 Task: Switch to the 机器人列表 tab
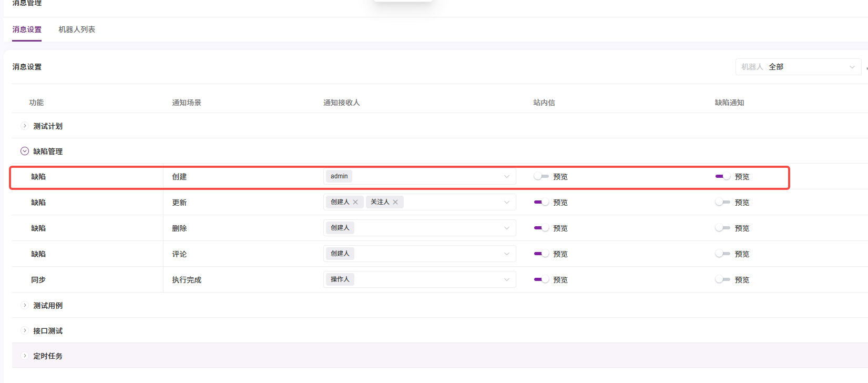tap(77, 29)
